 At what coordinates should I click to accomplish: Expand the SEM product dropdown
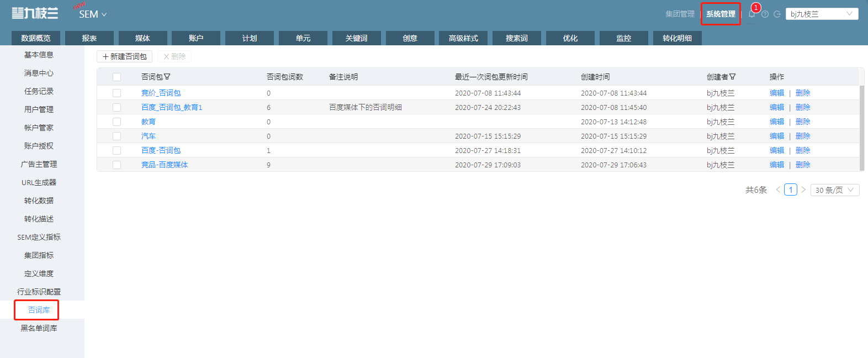(x=93, y=14)
